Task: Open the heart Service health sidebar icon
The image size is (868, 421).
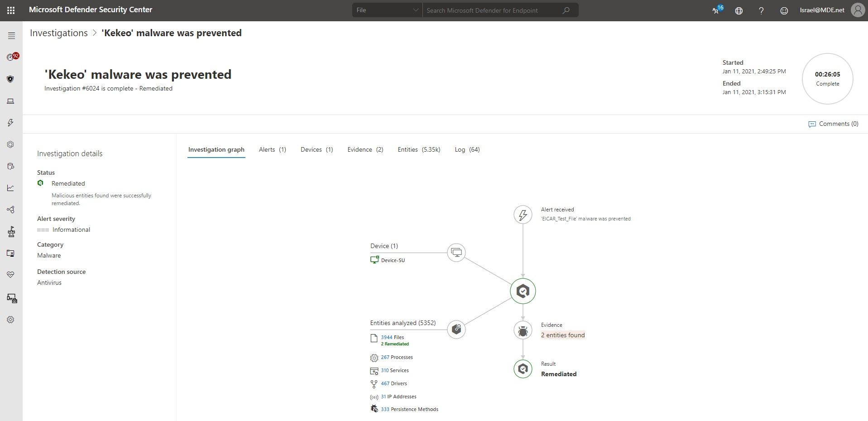Action: [x=10, y=275]
